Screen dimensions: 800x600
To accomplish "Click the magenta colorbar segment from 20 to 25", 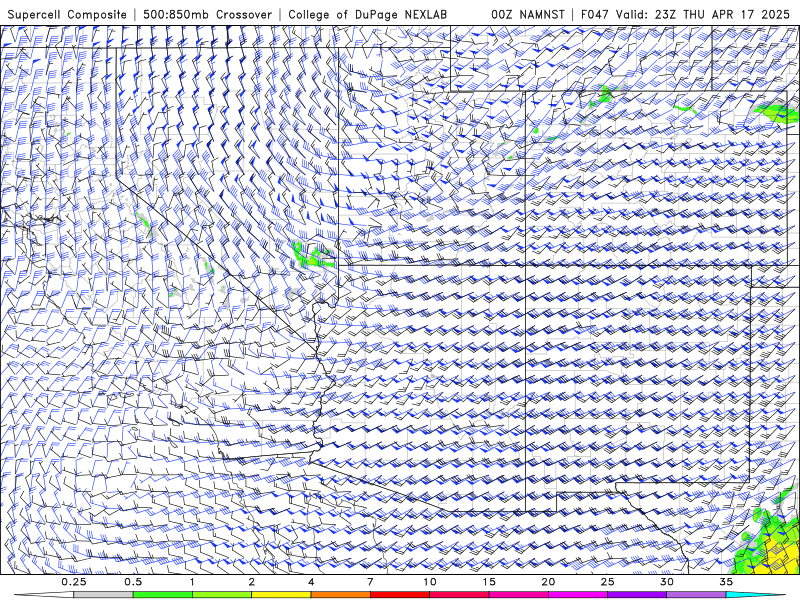I will coord(578,595).
